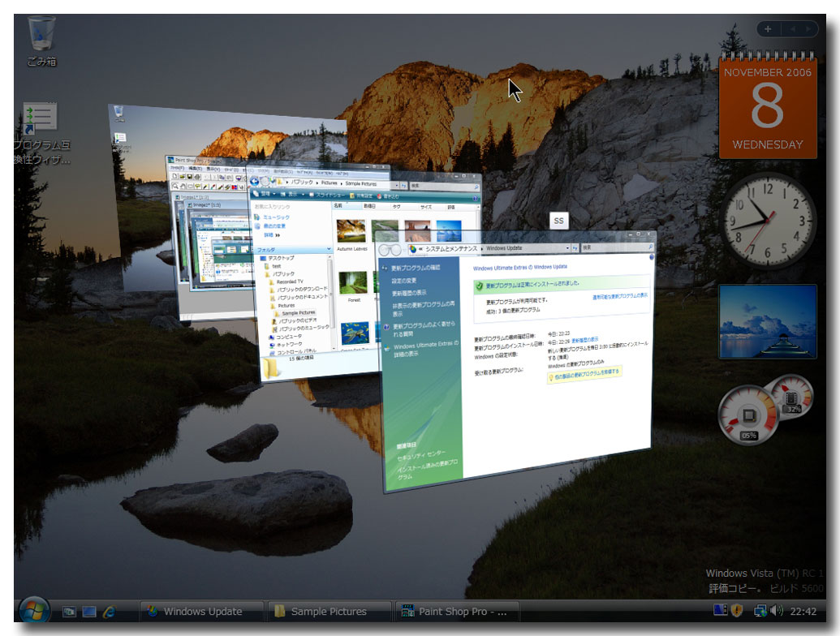
Task: Select Recorded TV folder in tree
Action: click(290, 281)
